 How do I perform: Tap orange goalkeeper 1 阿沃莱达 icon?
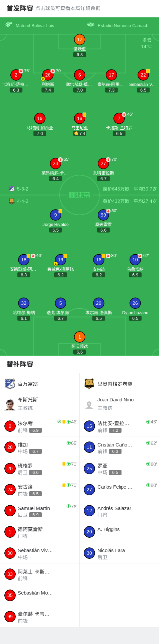pyautogui.click(x=80, y=337)
